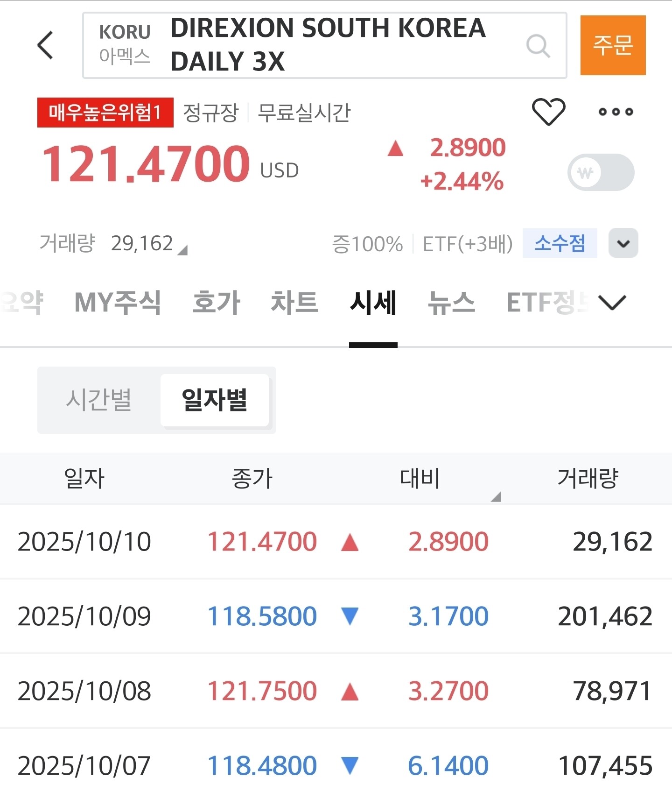
Task: Tap the red up-triangle in 2025/10/08 row
Action: pos(350,692)
